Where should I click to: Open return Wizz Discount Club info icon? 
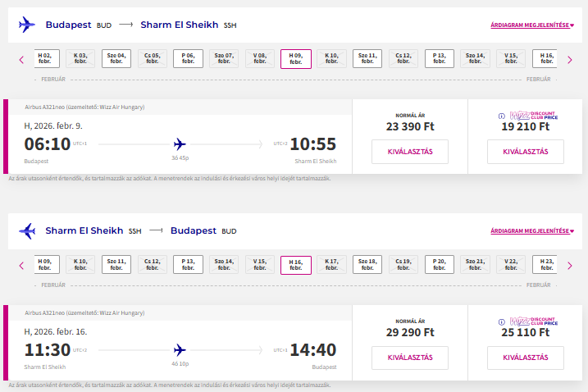pyautogui.click(x=502, y=321)
